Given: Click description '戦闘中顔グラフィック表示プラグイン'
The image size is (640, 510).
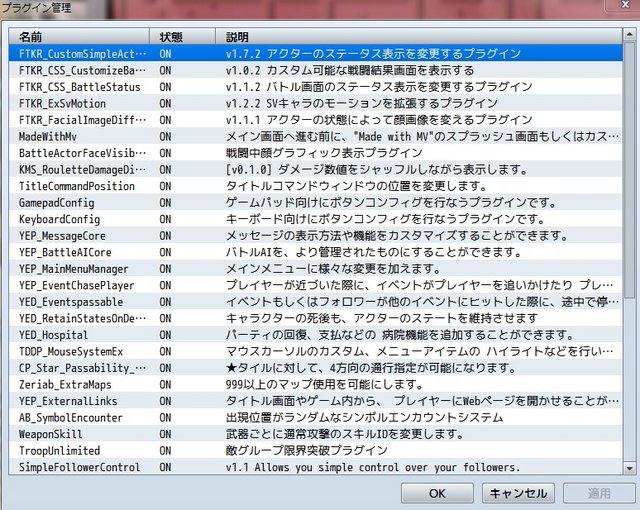Looking at the screenshot, I should (324, 153).
